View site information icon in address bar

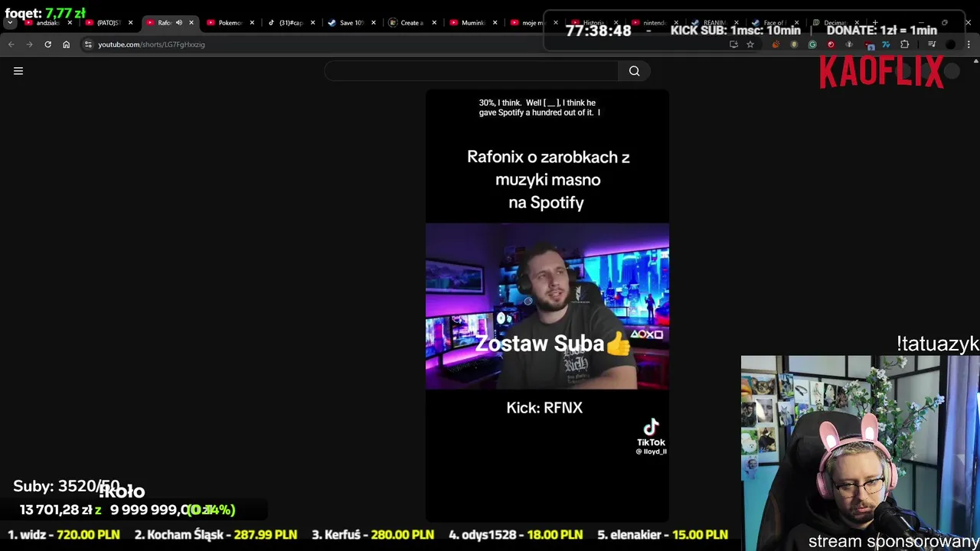pos(89,44)
